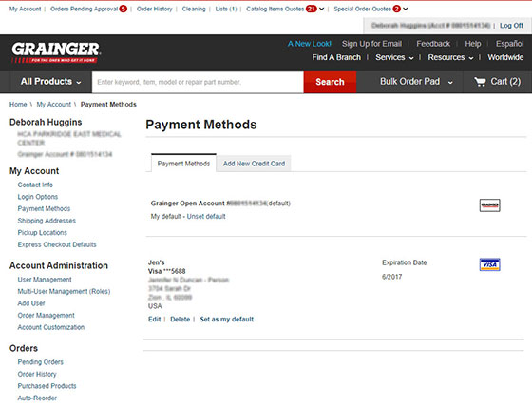Expand Catalog Items Quotes dropdown arrow
Image resolution: width=532 pixels, height=408 pixels.
(322, 9)
